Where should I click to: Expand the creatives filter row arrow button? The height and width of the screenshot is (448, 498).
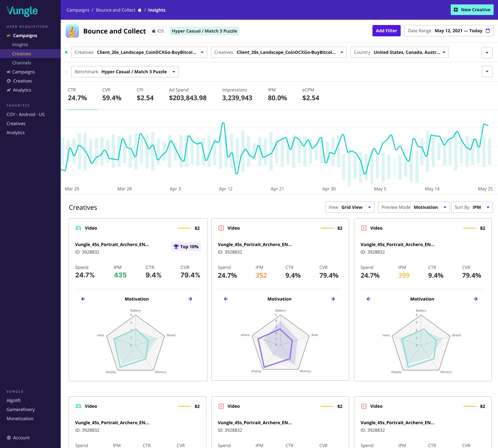487,53
